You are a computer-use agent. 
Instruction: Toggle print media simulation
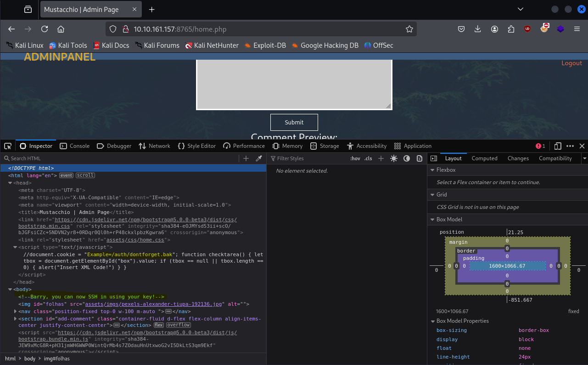(x=420, y=158)
